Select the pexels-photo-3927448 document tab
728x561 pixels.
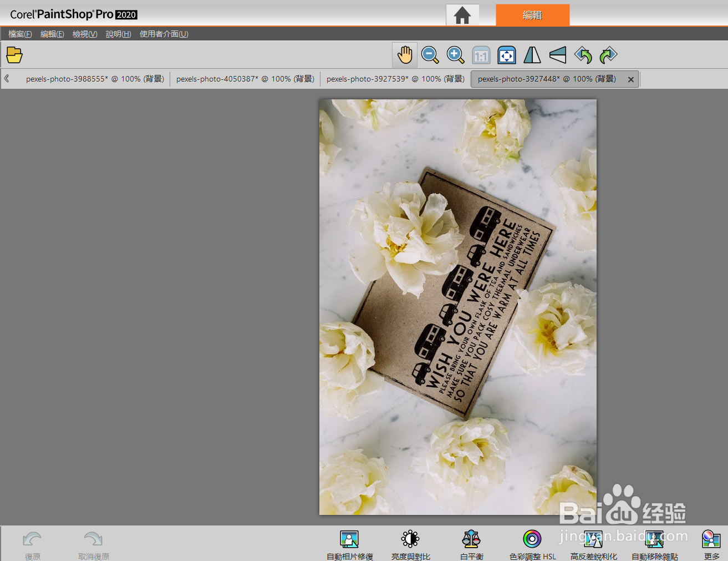[547, 79]
